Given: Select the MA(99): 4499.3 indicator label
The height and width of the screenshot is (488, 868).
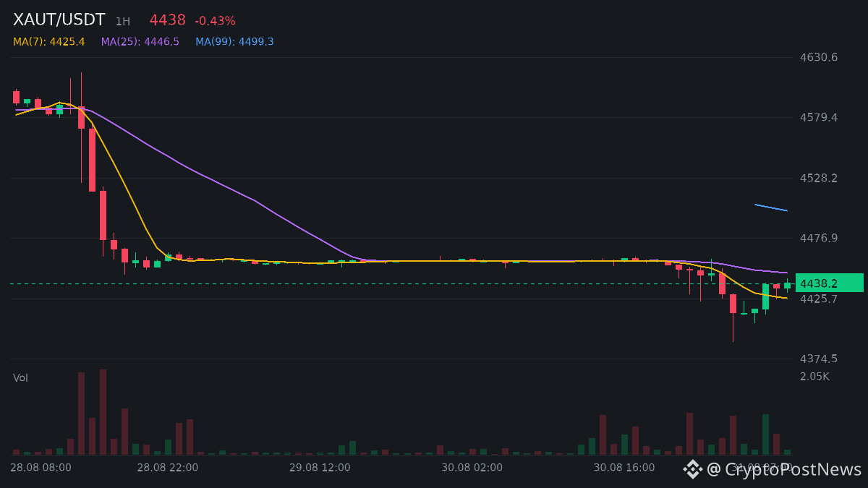Looking at the screenshot, I should [234, 42].
